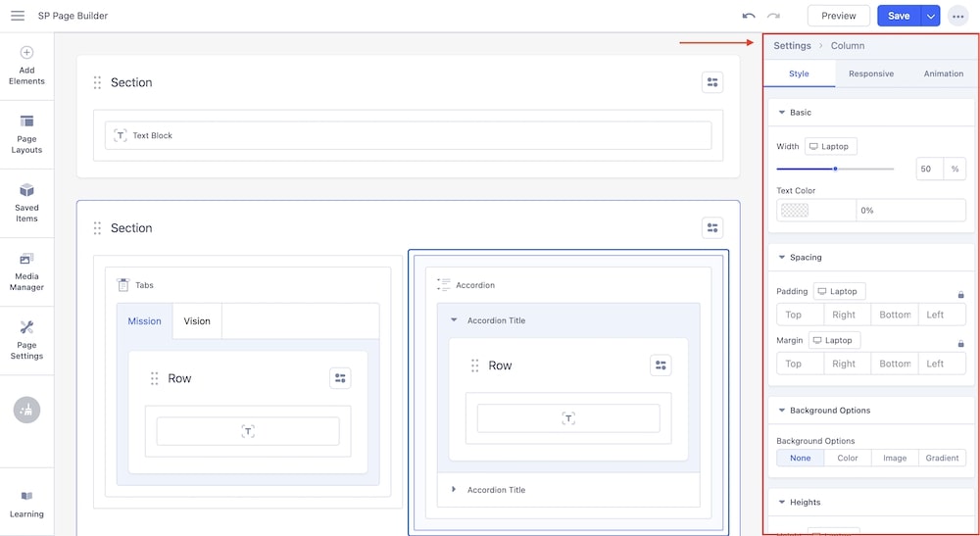Open Add Elements in sidebar
Viewport: 980px width, 536px height.
[x=26, y=66]
